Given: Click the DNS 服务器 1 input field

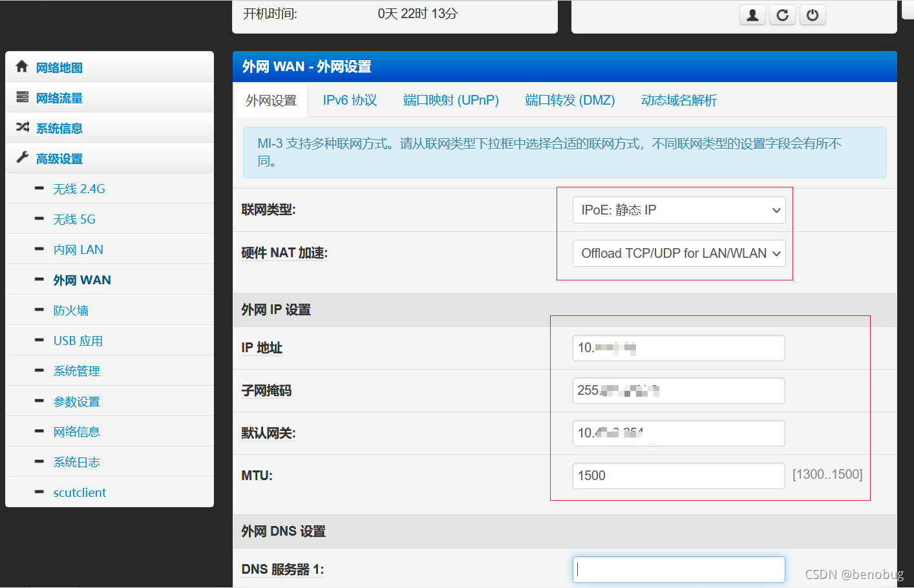Looking at the screenshot, I should click(679, 569).
